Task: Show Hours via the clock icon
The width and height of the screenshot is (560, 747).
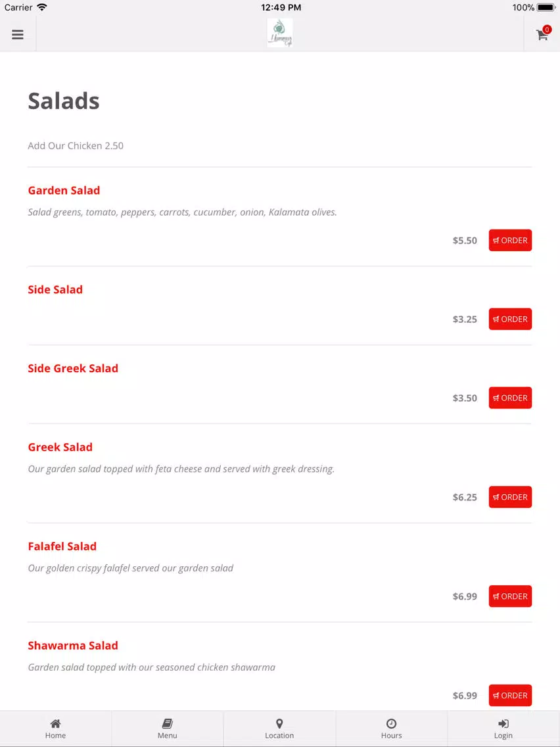Action: (x=392, y=729)
